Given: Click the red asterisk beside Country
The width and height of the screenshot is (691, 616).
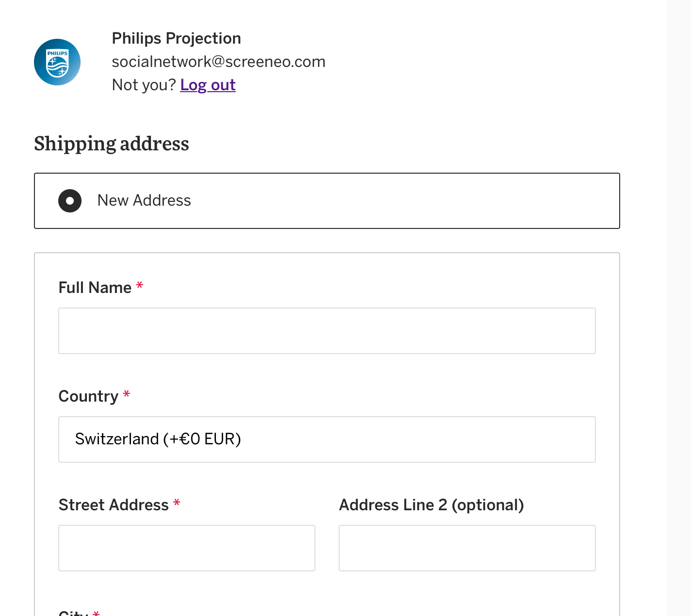Looking at the screenshot, I should [x=127, y=394].
